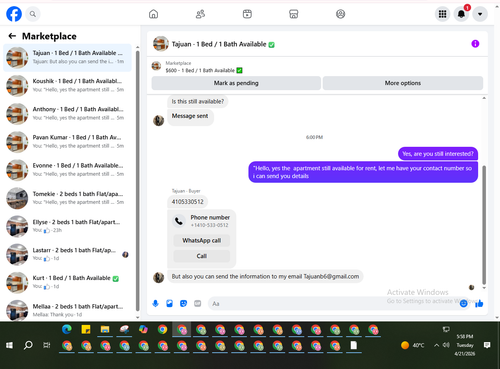Viewport: 500px width, 369px height.
Task: Click the chat header listing thumbnail
Action: click(161, 44)
